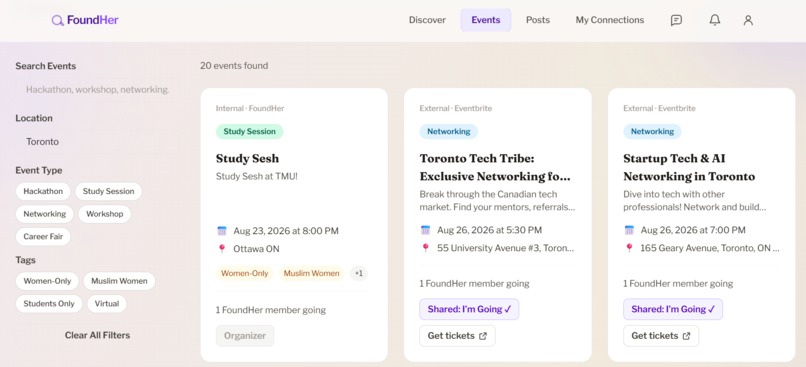Image resolution: width=806 pixels, height=367 pixels.
Task: Click the Organizer button on Study Sesh
Action: (245, 336)
